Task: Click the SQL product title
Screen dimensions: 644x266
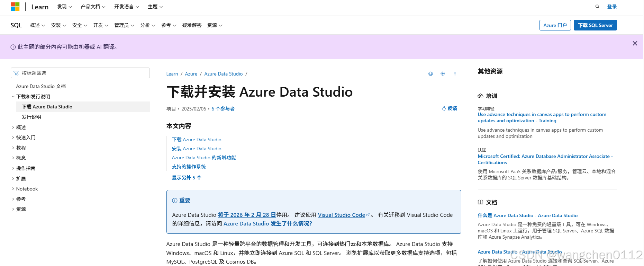Action: pyautogui.click(x=16, y=25)
